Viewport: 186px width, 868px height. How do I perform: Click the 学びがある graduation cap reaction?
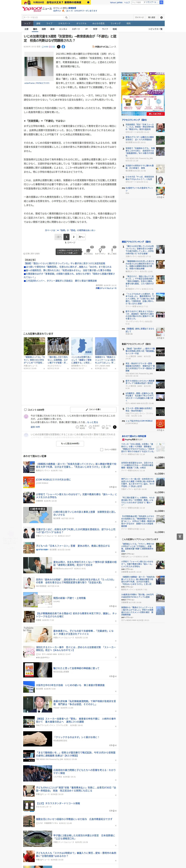point(89,250)
